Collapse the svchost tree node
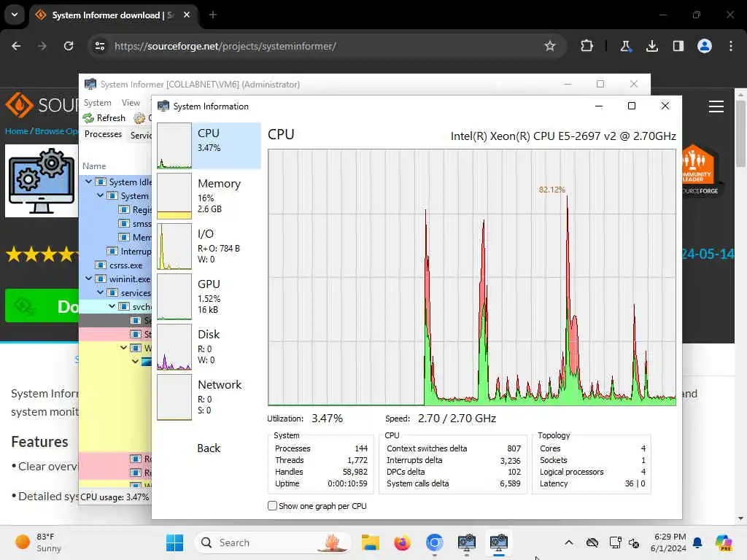This screenshot has height=560, width=747. [x=112, y=306]
